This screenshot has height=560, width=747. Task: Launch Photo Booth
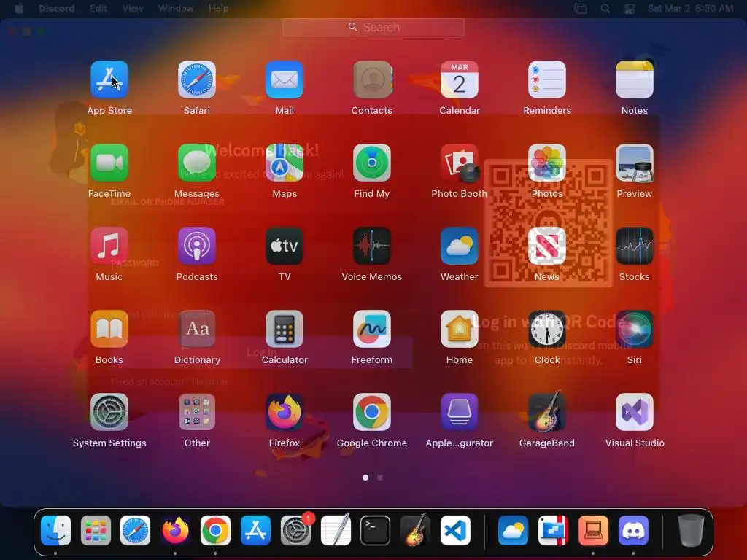(460, 163)
